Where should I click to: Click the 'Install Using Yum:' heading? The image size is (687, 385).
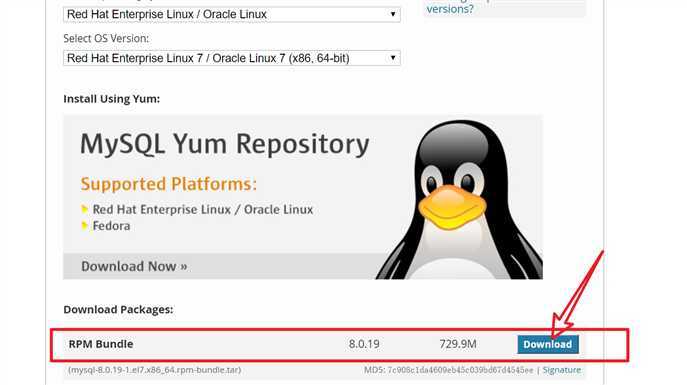point(112,99)
